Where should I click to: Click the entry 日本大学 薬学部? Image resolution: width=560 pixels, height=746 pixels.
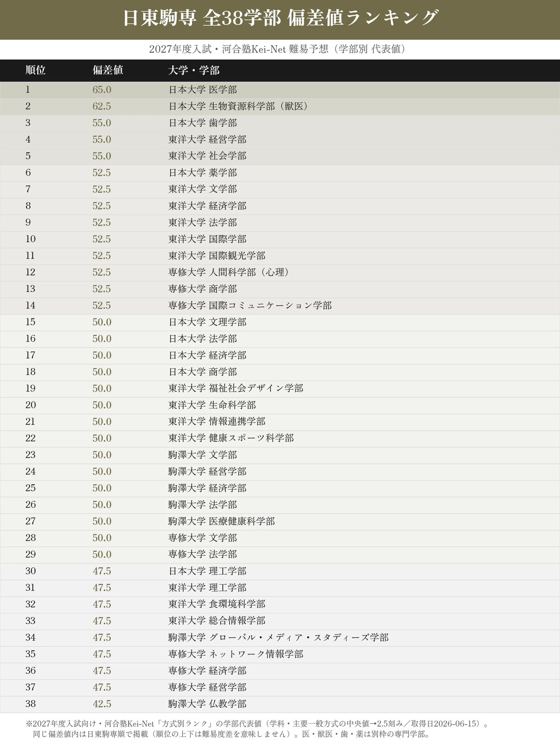(x=203, y=173)
